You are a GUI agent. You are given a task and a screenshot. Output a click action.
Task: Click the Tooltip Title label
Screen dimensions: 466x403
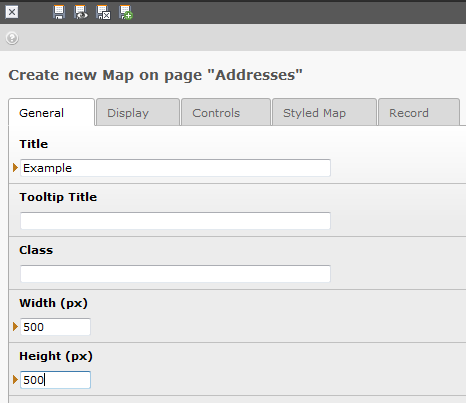tap(58, 197)
